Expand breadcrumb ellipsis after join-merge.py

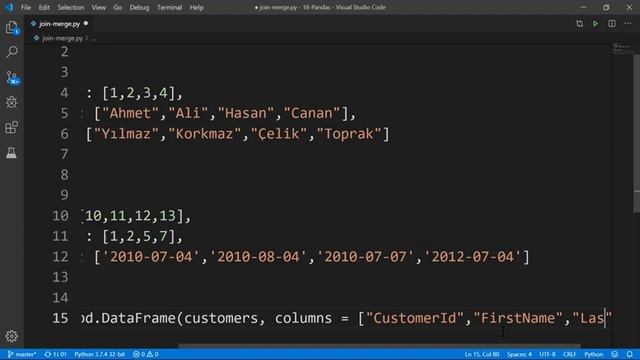point(93,38)
